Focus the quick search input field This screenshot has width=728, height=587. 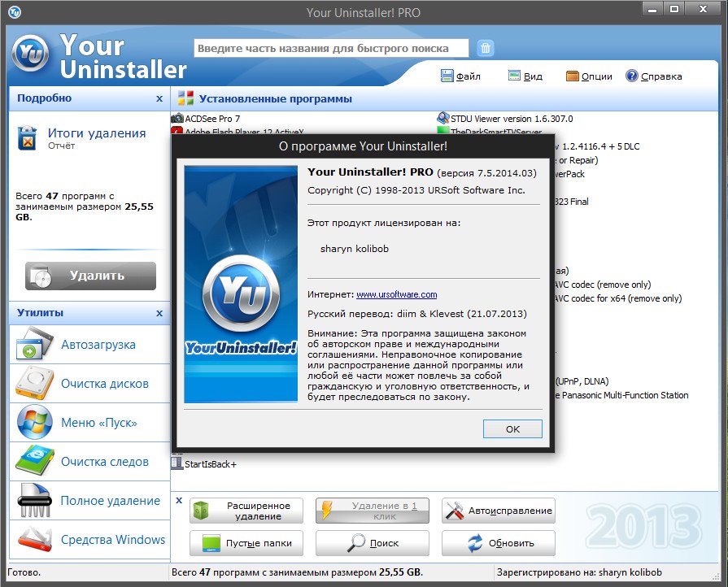pyautogui.click(x=331, y=48)
